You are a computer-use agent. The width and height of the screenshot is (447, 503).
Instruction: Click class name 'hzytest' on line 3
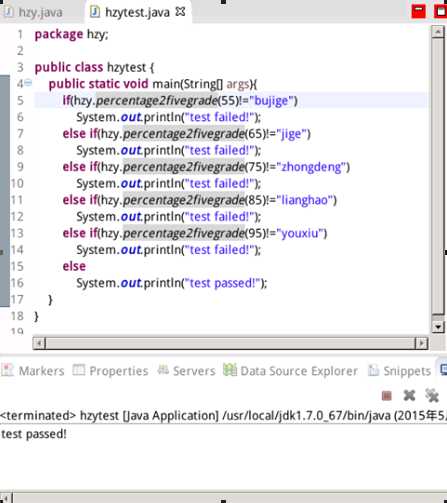[126, 67]
